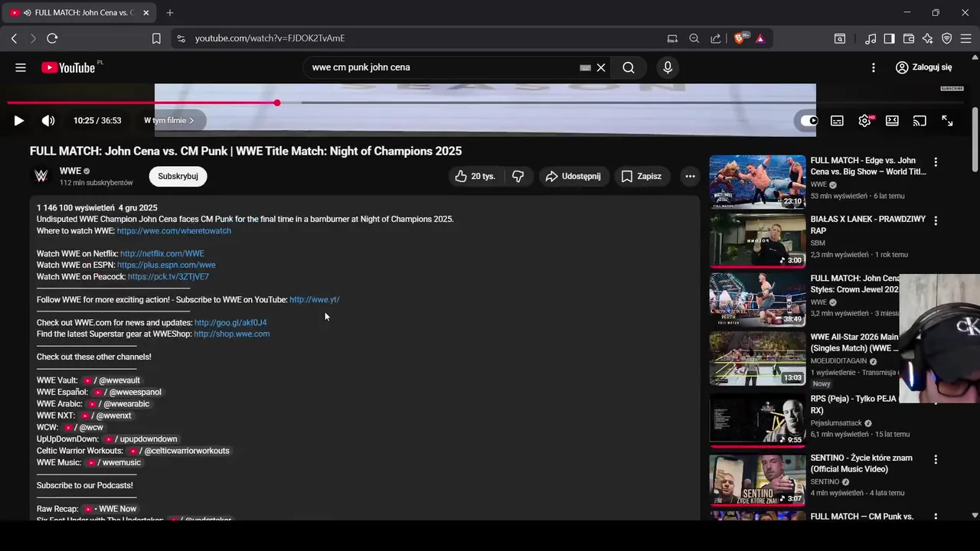Clear the search text with the X
The height and width of the screenshot is (551, 980).
[x=601, y=67]
